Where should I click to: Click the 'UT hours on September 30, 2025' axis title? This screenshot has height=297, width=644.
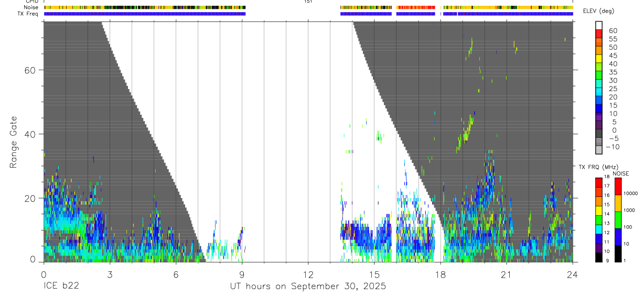click(308, 287)
